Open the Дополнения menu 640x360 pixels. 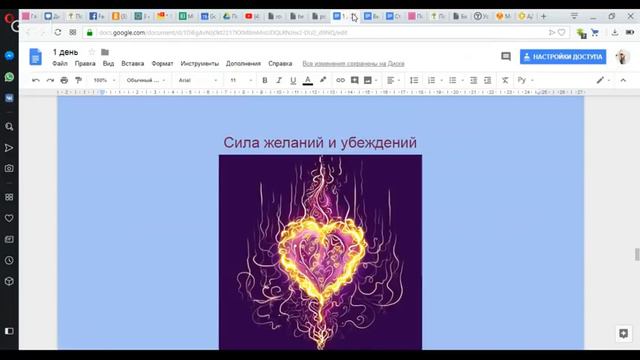[243, 64]
